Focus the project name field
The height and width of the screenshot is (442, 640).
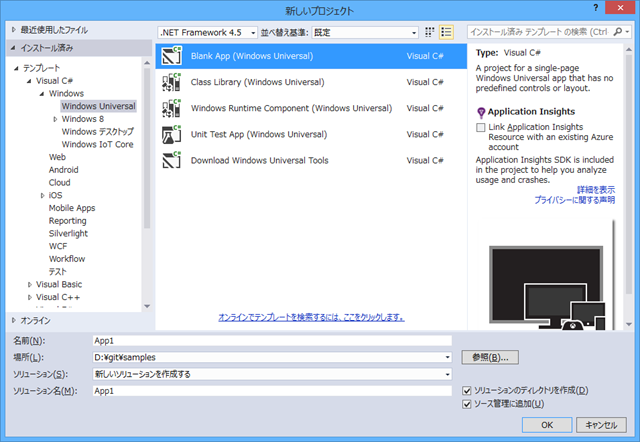pos(272,341)
